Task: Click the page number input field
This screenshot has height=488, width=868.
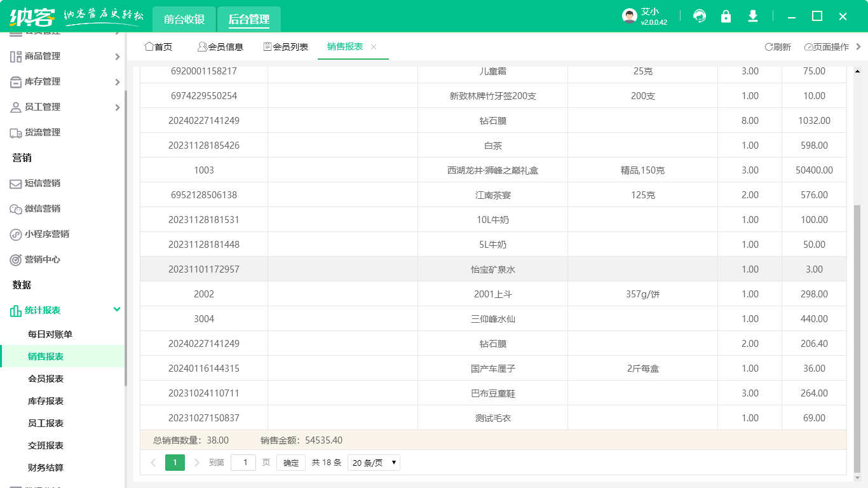Action: [243, 463]
